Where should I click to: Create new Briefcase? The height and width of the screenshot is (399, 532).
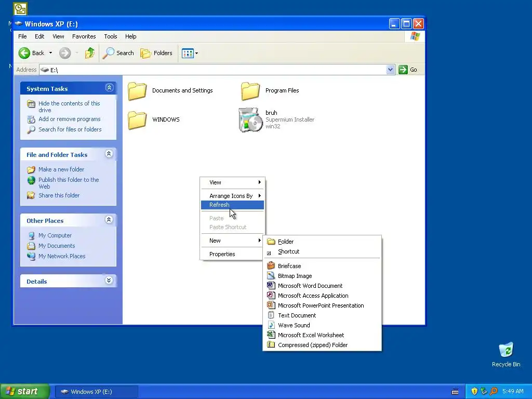(x=322, y=266)
